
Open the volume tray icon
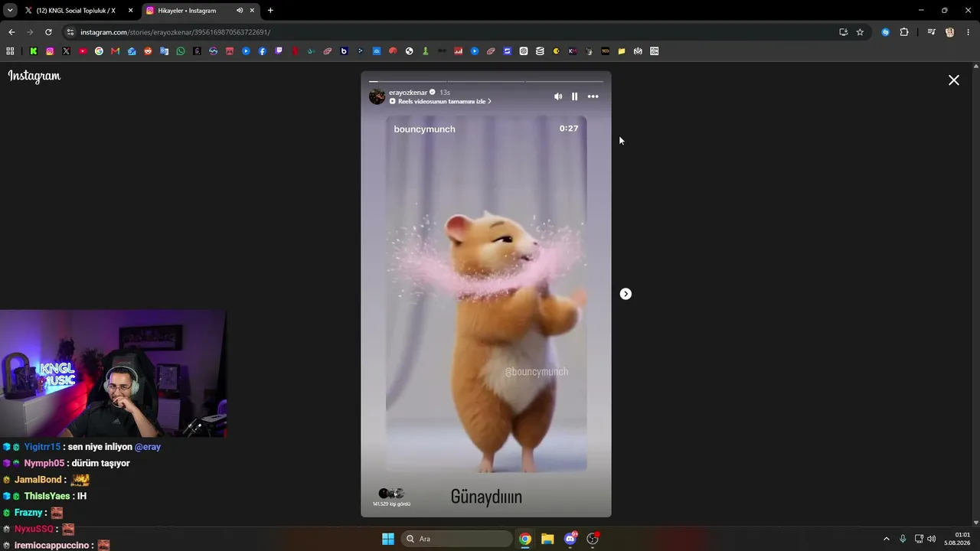coord(931,539)
